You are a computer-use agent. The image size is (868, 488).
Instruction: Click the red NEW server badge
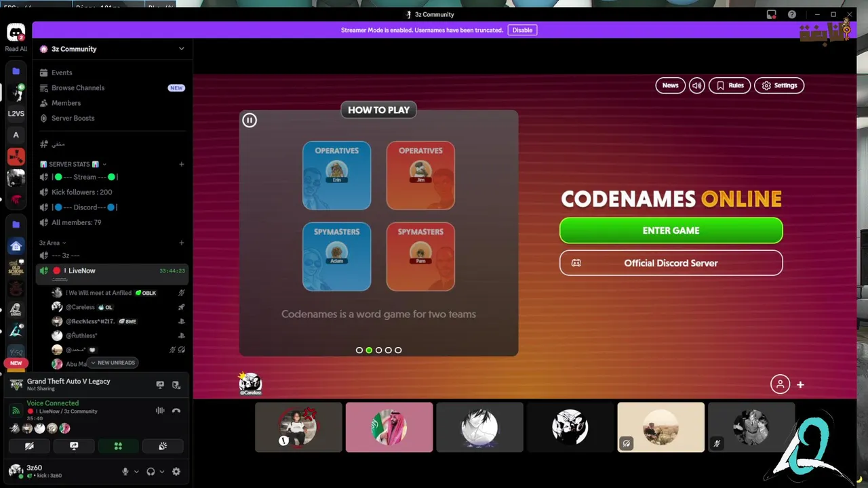(x=16, y=363)
